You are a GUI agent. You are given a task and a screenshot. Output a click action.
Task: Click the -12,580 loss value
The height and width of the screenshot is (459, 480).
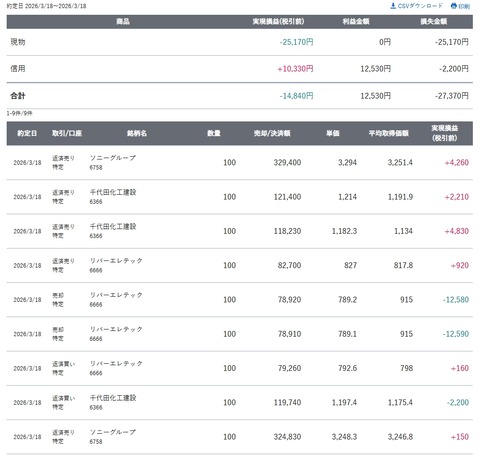[x=456, y=300]
